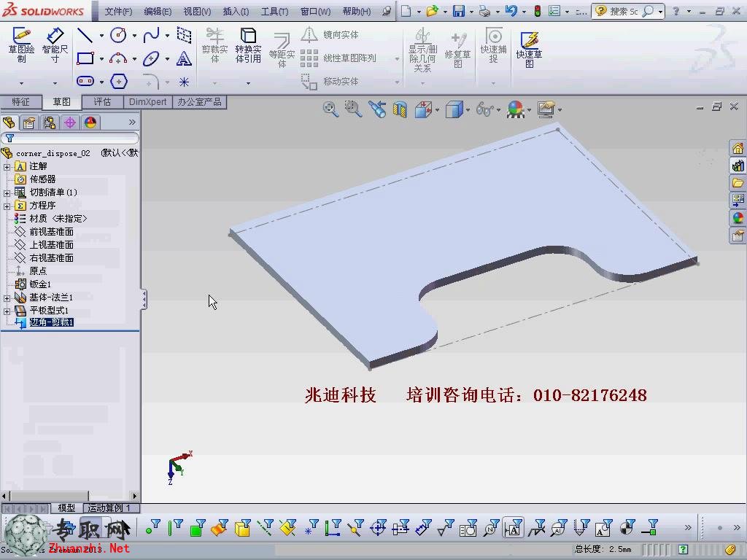
Task: Select 上视基准面 plane in the tree
Action: (x=52, y=245)
